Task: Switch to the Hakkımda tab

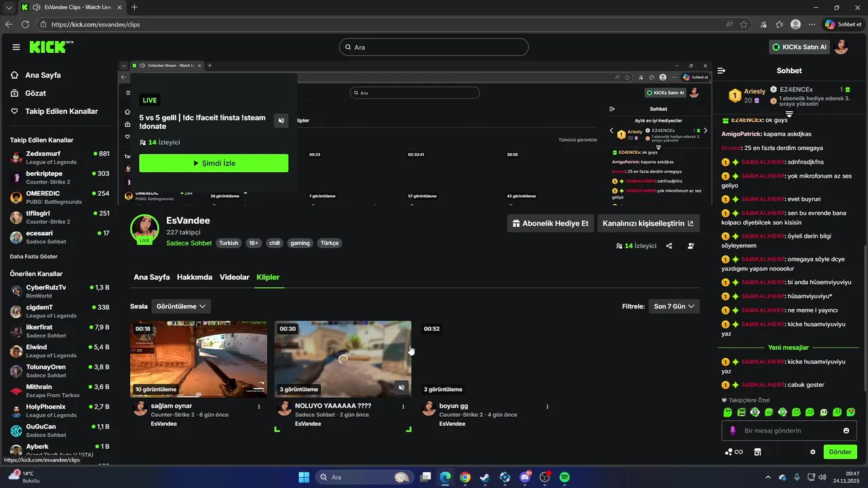Action: point(195,277)
